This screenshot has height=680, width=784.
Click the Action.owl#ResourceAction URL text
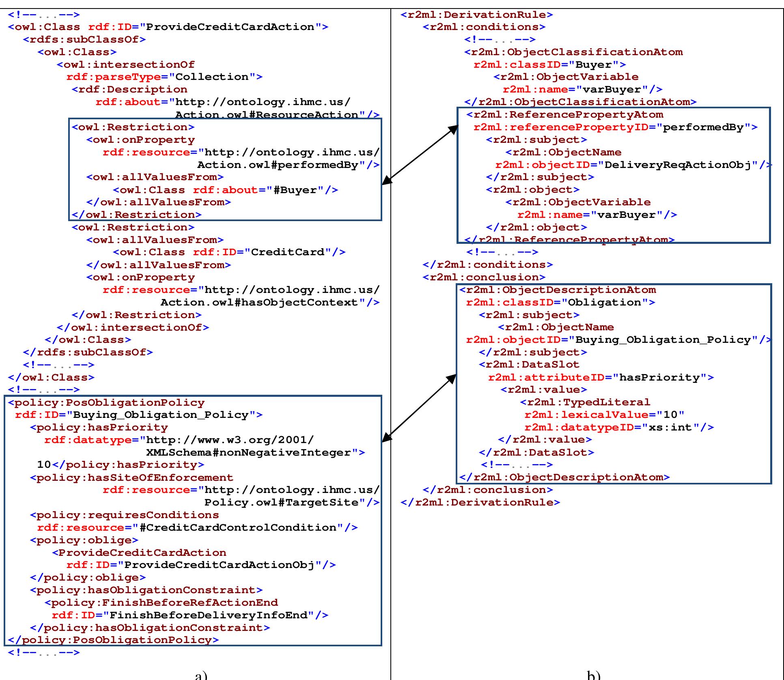[x=267, y=115]
